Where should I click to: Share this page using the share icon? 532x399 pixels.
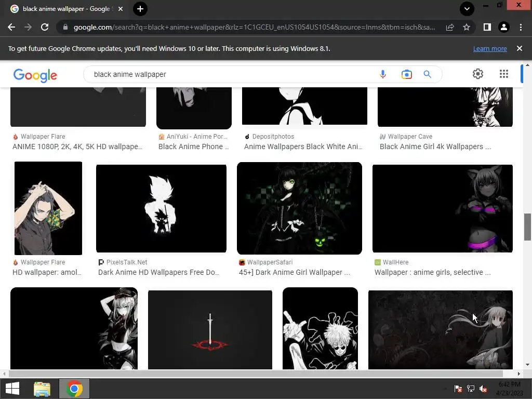point(450,27)
